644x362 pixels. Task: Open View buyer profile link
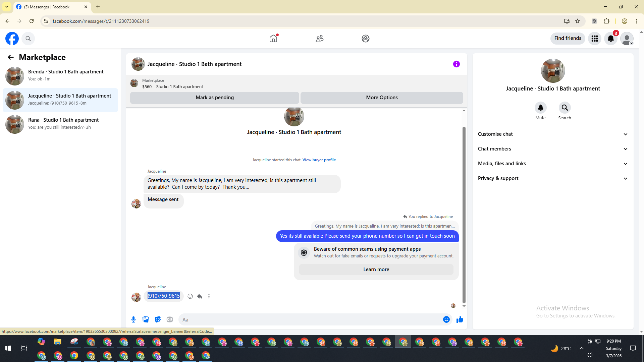pyautogui.click(x=319, y=160)
